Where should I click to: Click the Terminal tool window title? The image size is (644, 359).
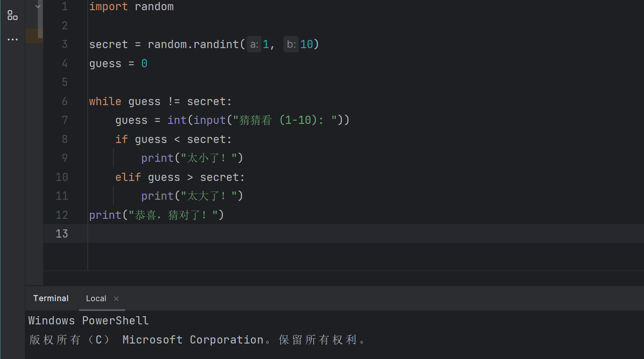[x=51, y=299]
